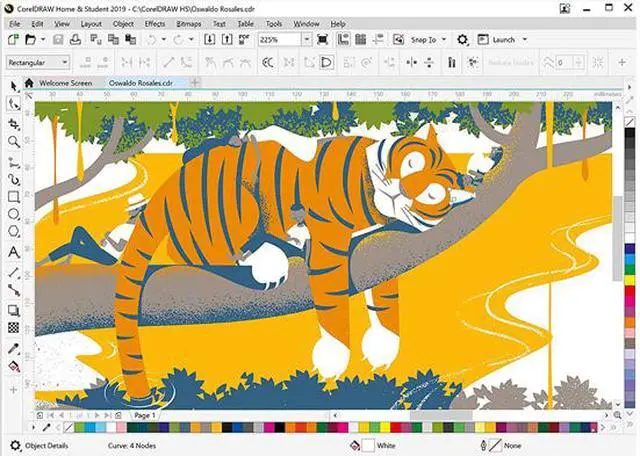
Task: Click the No Color swatch in bottom palette
Action: 69,427
